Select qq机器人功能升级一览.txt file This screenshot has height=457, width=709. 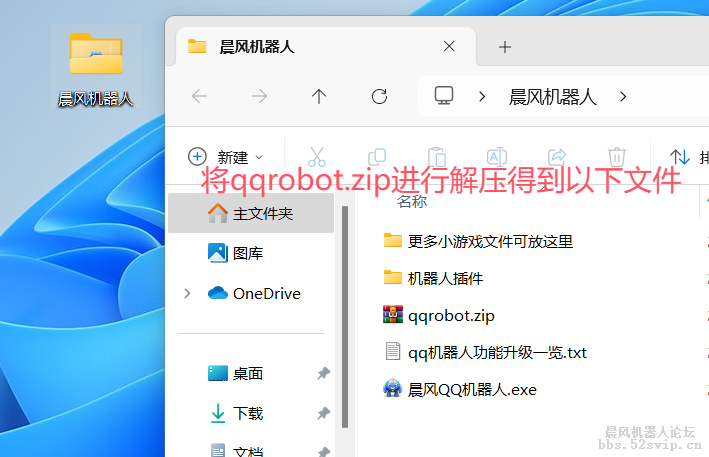click(485, 353)
